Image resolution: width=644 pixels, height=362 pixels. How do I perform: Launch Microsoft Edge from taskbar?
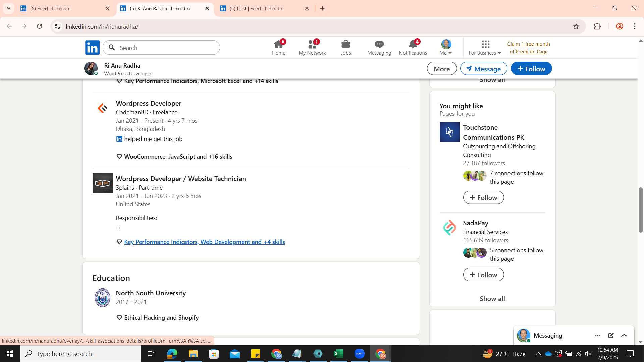point(172,354)
